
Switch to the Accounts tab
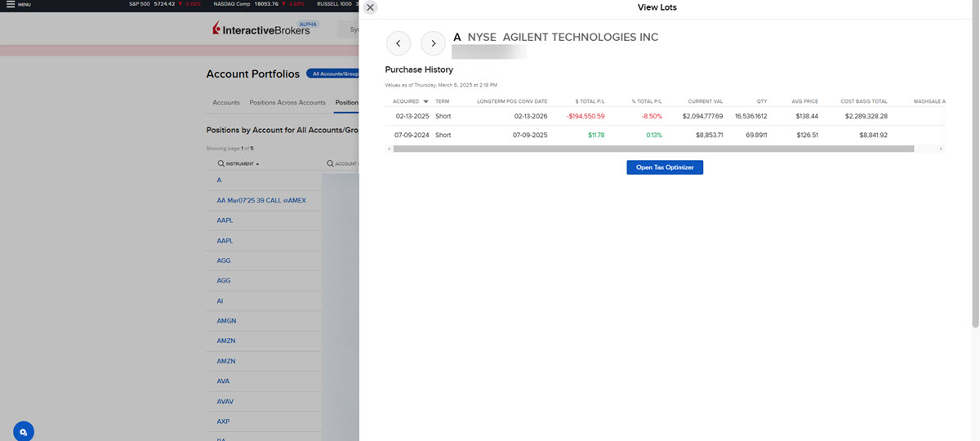pyautogui.click(x=226, y=103)
